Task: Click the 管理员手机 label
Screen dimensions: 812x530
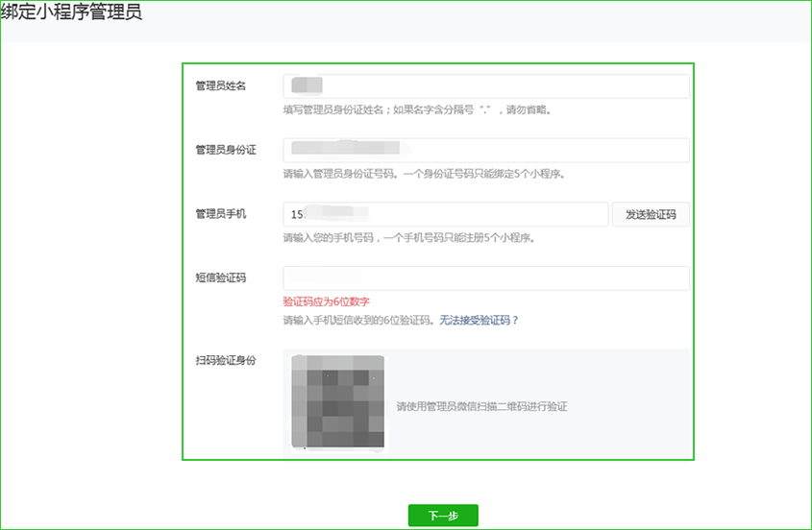Action: pos(221,214)
